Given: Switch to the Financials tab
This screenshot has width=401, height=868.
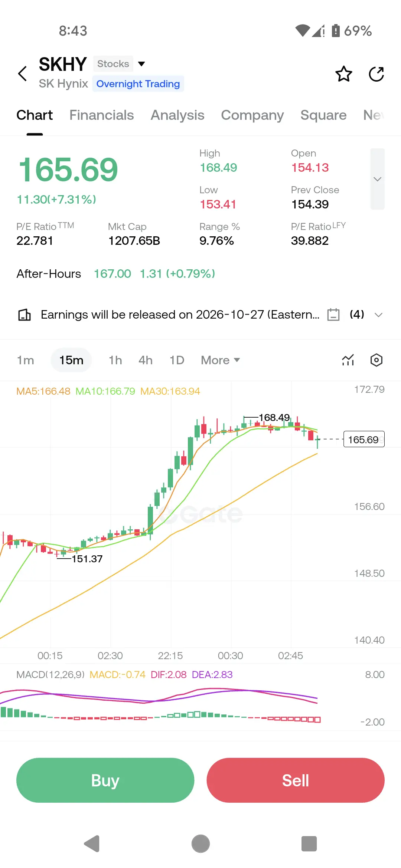Looking at the screenshot, I should [x=101, y=115].
